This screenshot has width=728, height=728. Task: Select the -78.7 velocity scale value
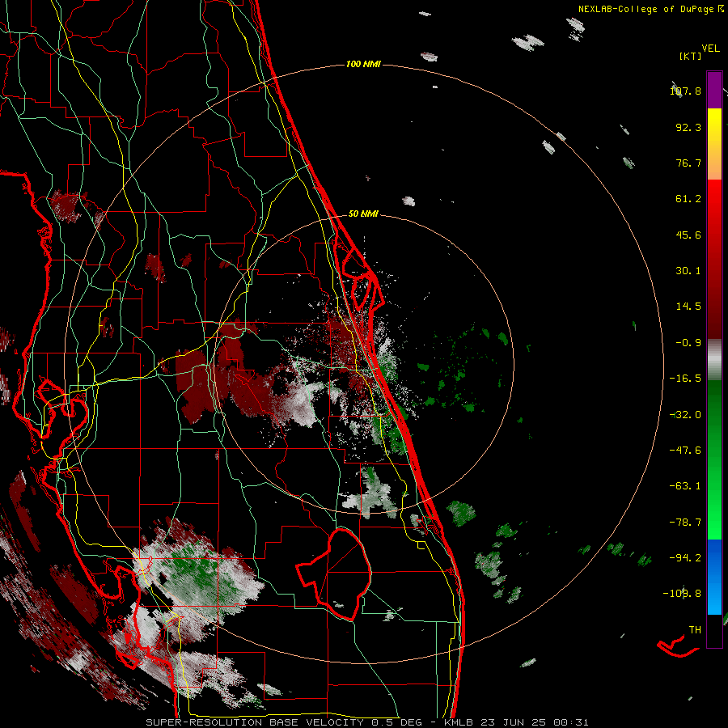[x=685, y=523]
